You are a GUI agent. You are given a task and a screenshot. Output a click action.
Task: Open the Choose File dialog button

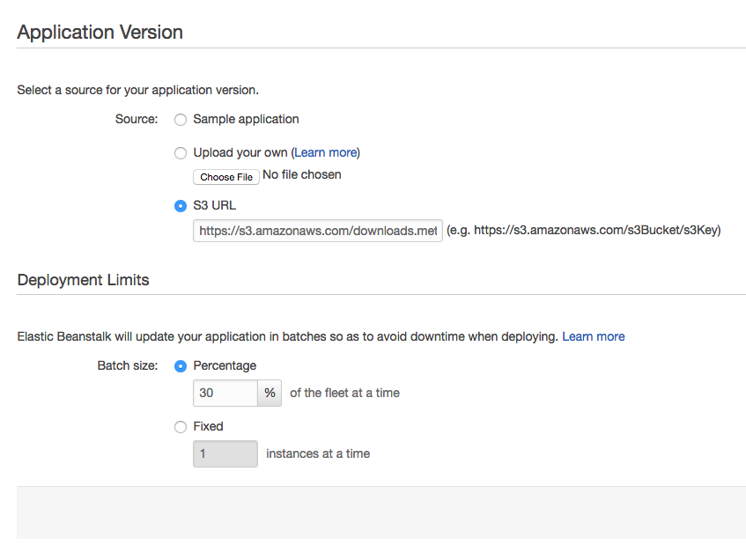[226, 177]
